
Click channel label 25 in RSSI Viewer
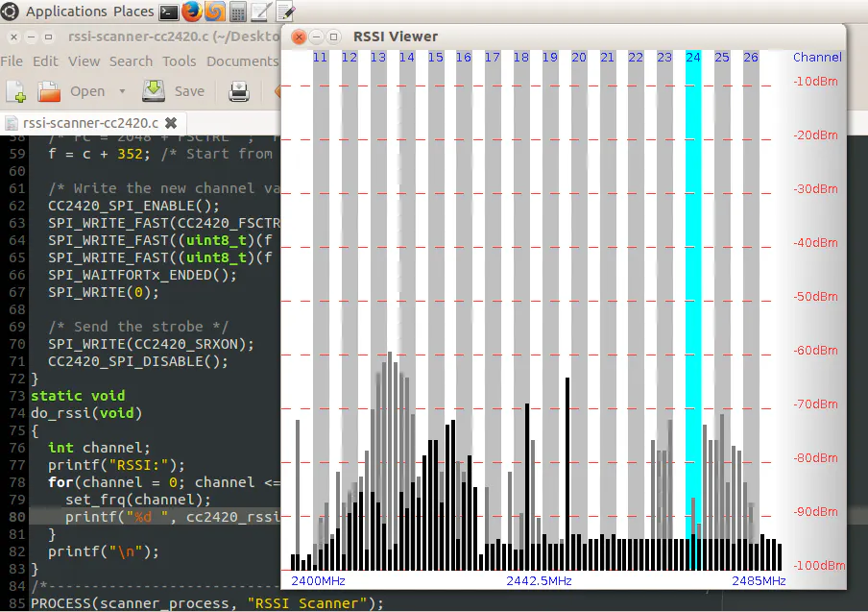[722, 58]
